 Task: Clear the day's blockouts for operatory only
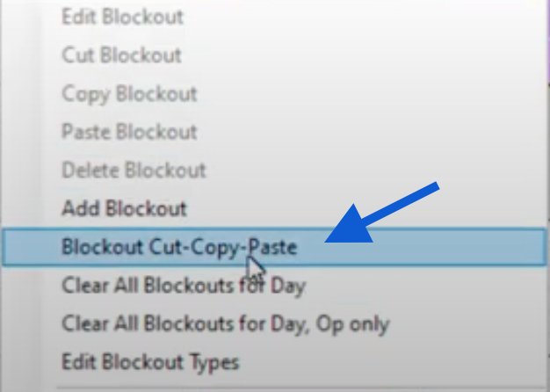point(225,323)
